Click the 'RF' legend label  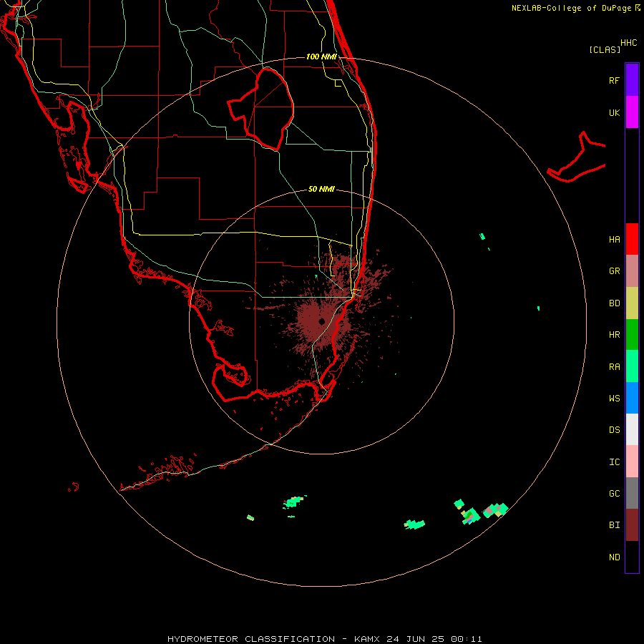pyautogui.click(x=614, y=80)
